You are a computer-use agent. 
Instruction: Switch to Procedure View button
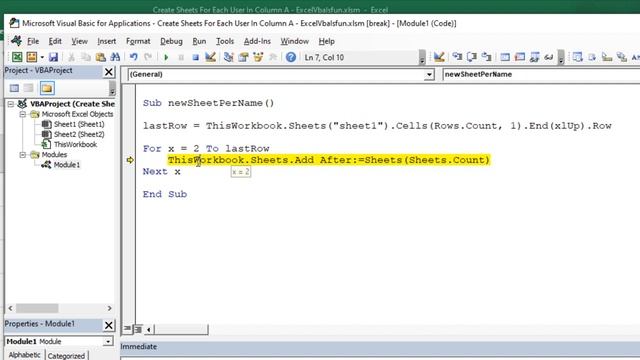[x=128, y=329]
